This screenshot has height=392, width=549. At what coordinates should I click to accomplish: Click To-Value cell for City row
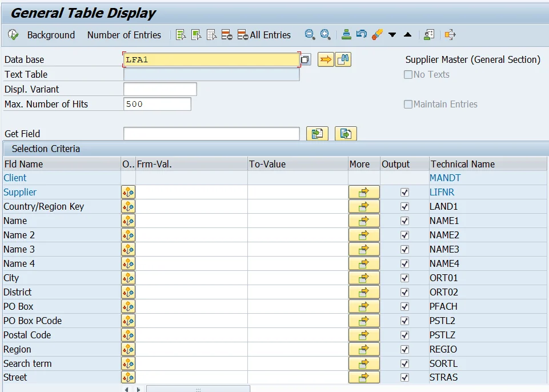coord(298,278)
